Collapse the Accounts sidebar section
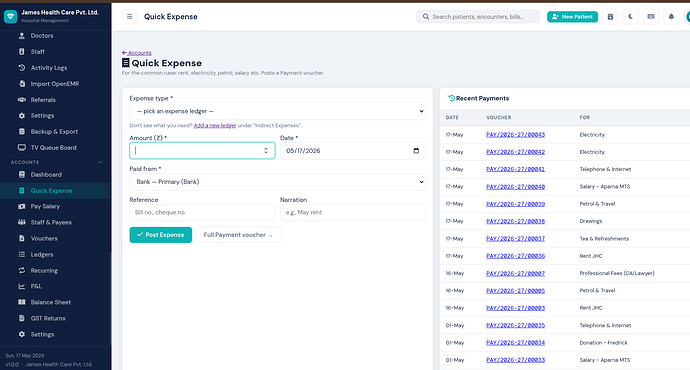Viewport: 690px width, 370px height. 100,162
